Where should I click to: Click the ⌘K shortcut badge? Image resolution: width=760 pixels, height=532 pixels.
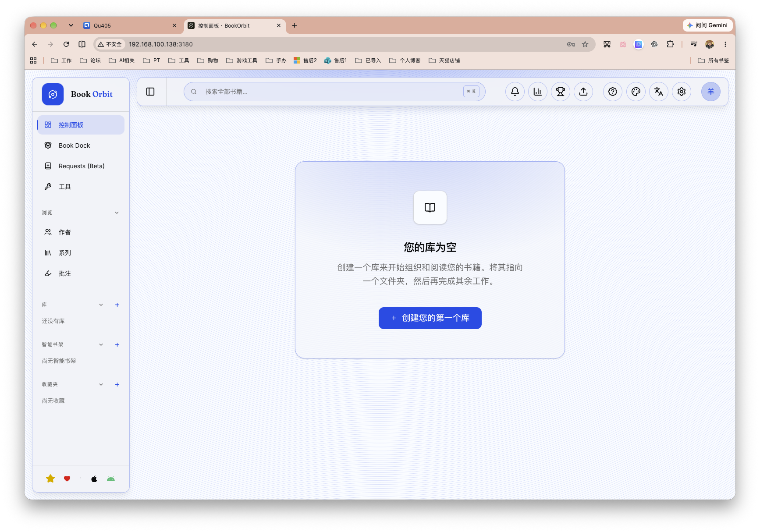(x=471, y=92)
